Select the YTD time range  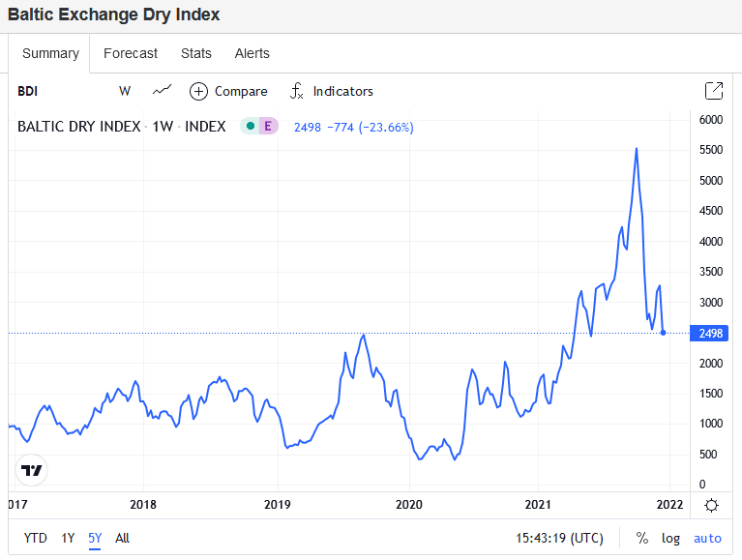tap(36, 538)
